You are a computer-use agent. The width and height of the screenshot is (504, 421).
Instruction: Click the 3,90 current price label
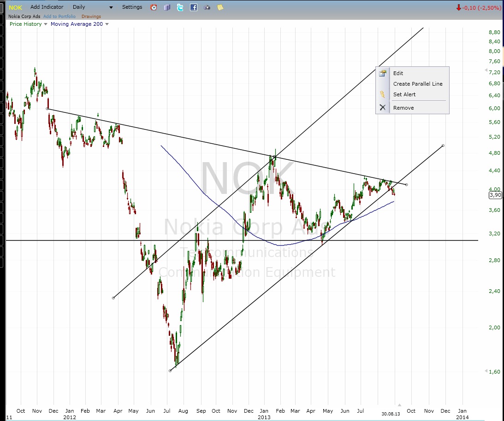495,195
